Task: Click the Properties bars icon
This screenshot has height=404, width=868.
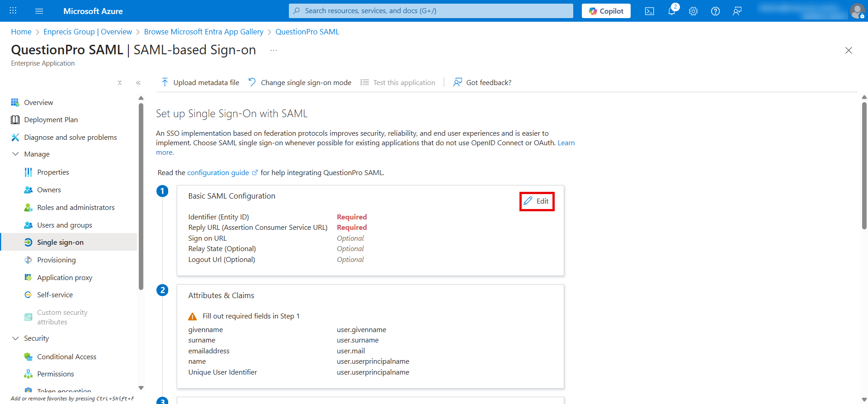Action: tap(28, 172)
